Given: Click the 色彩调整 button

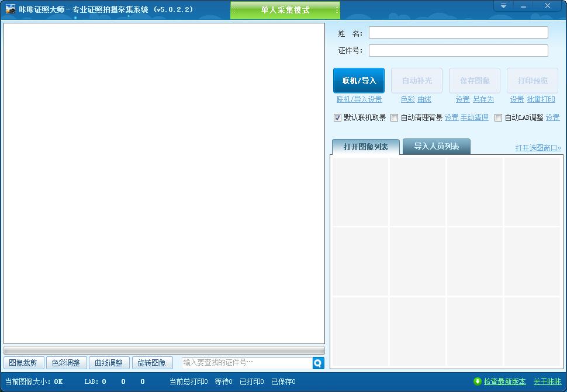Looking at the screenshot, I should (x=66, y=363).
